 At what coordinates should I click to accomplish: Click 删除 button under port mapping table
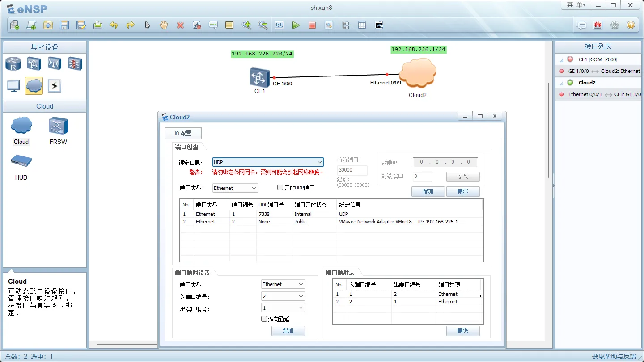(x=463, y=331)
